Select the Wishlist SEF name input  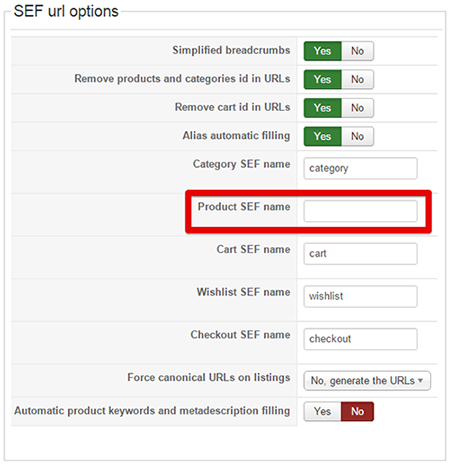pos(360,296)
